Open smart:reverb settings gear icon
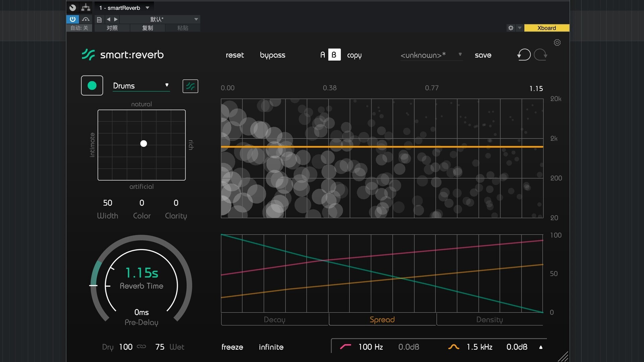 [557, 43]
